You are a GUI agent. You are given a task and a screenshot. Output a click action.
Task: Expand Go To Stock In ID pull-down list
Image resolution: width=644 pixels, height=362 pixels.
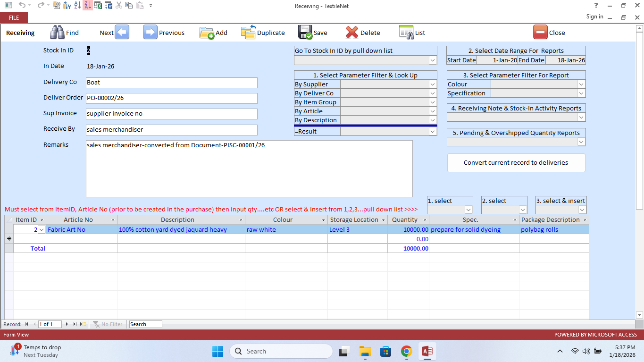click(x=432, y=60)
